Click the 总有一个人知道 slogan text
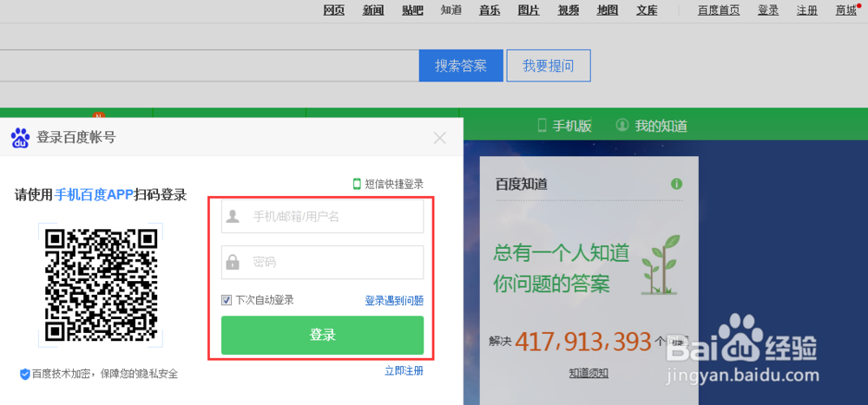 click(562, 254)
